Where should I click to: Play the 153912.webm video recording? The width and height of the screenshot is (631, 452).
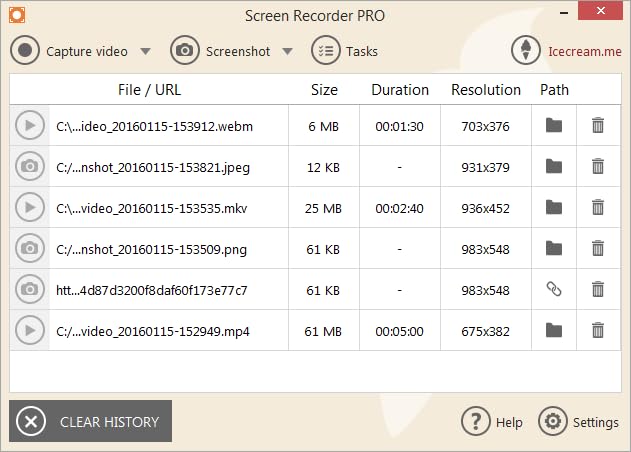click(30, 126)
